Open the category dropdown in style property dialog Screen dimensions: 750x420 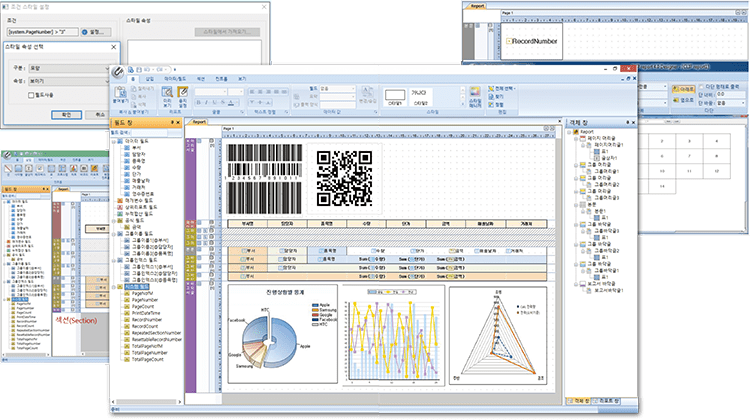tap(68, 69)
